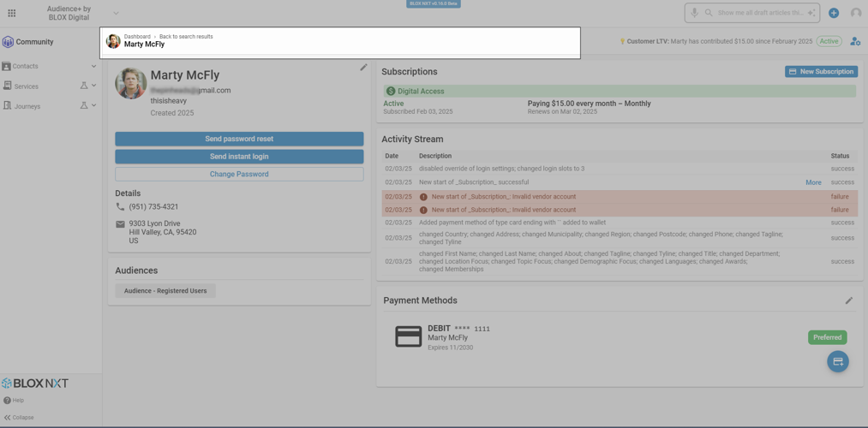Screen dimensions: 868x428
Task: Click the AI sparkle icon in search bar
Action: tap(811, 13)
